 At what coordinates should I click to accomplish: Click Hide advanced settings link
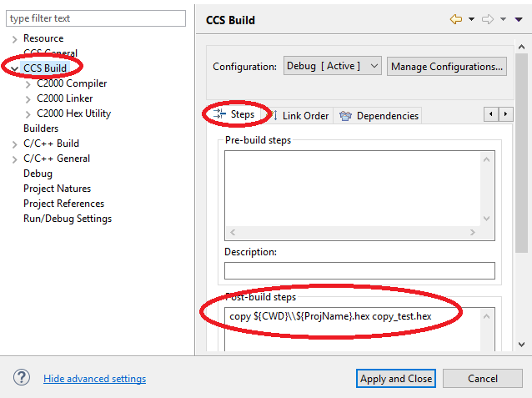click(x=94, y=379)
